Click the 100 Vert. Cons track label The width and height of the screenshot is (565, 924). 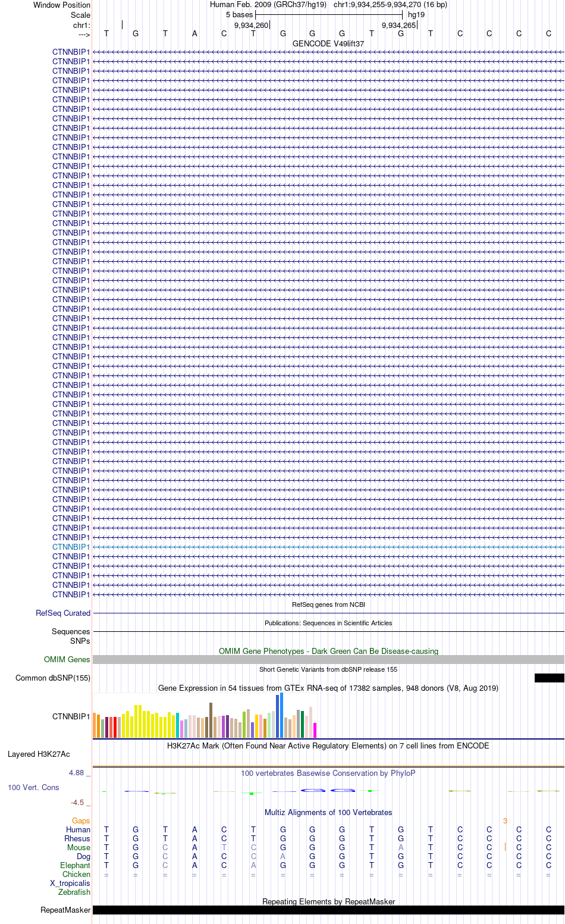pos(33,787)
